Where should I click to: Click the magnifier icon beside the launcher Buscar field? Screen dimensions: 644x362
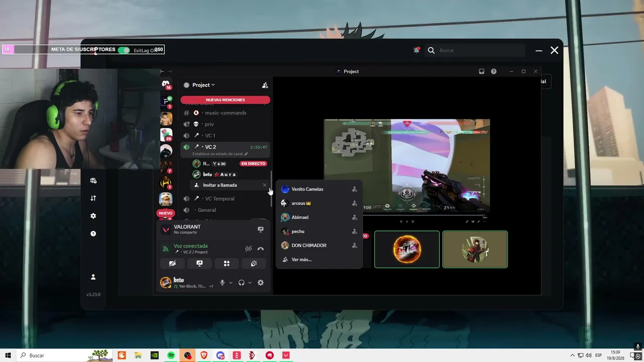click(x=431, y=50)
